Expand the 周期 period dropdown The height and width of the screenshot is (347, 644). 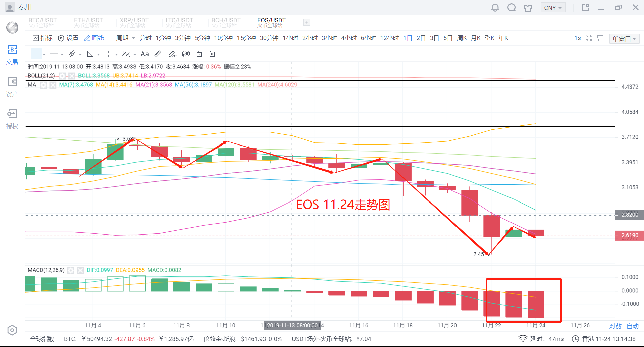[125, 38]
